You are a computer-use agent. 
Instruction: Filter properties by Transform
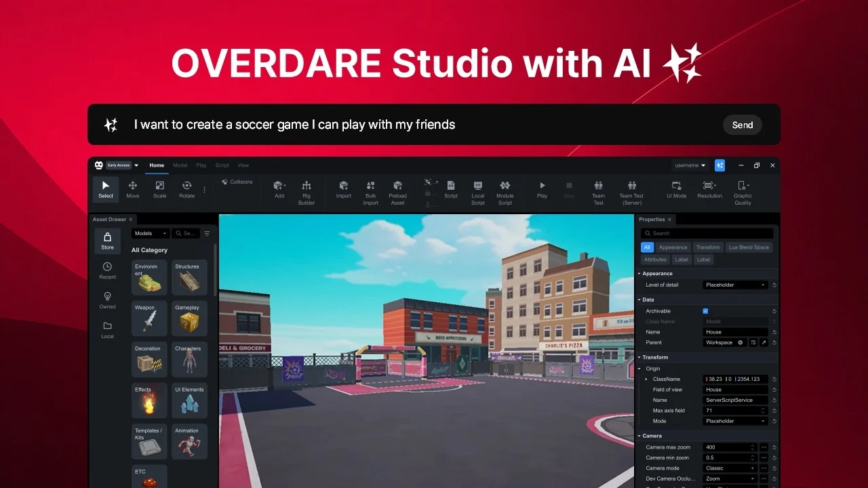tap(708, 247)
